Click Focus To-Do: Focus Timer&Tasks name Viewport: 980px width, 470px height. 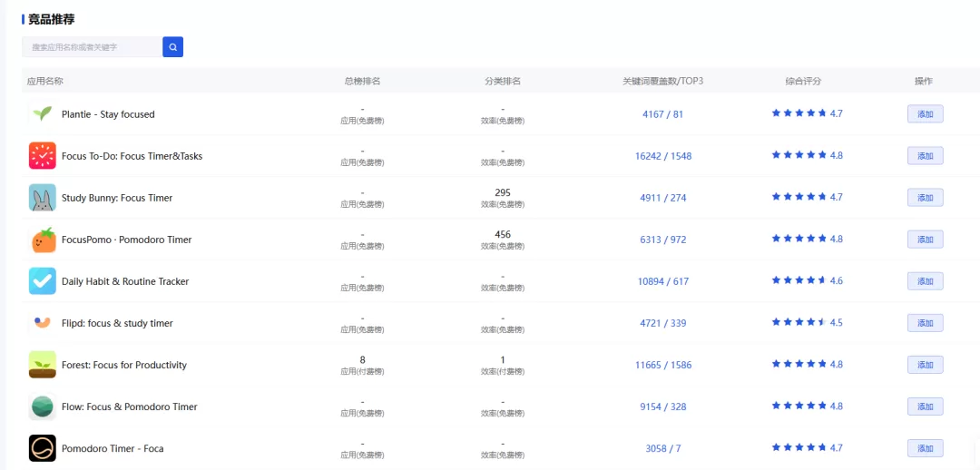click(x=132, y=156)
